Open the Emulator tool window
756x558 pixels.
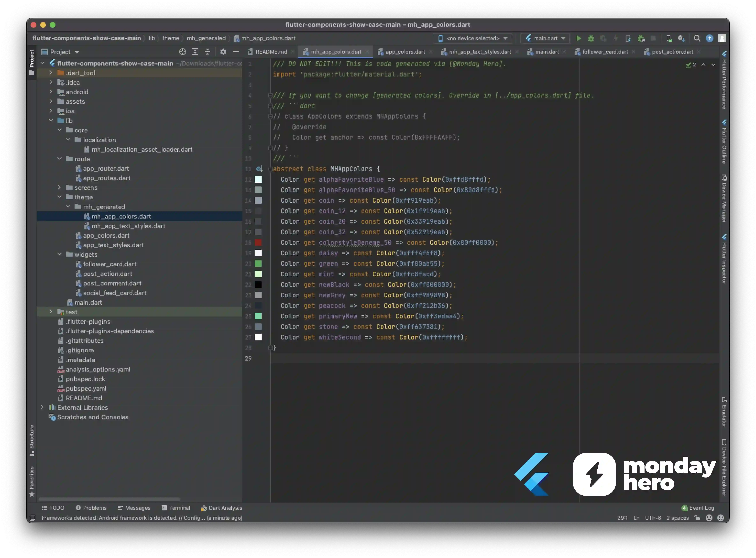pyautogui.click(x=724, y=412)
